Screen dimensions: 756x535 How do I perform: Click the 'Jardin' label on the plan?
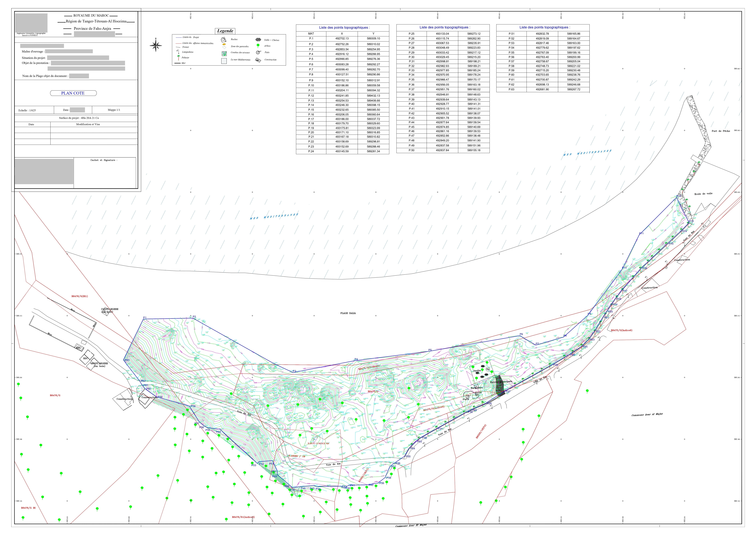477,371
